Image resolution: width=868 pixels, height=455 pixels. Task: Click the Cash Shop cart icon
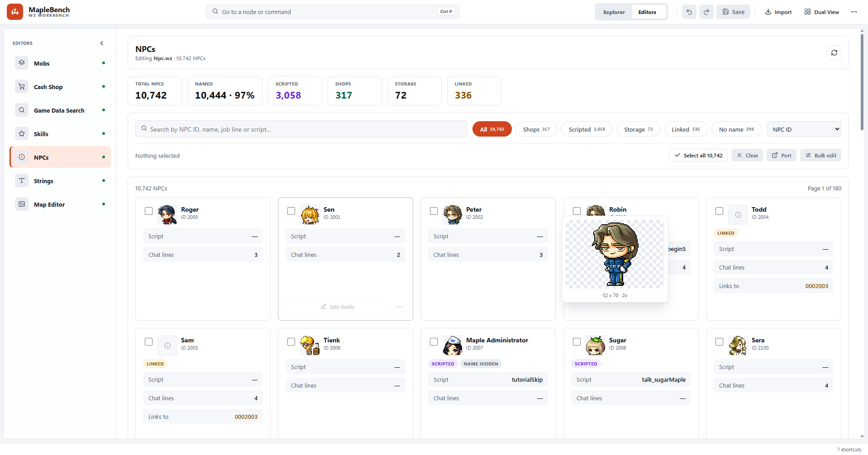22,86
